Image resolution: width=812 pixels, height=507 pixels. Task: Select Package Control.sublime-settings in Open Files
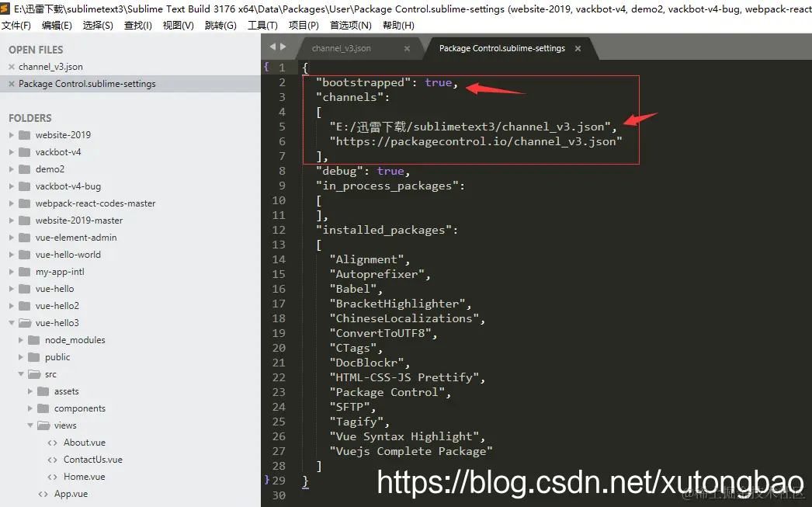click(87, 84)
